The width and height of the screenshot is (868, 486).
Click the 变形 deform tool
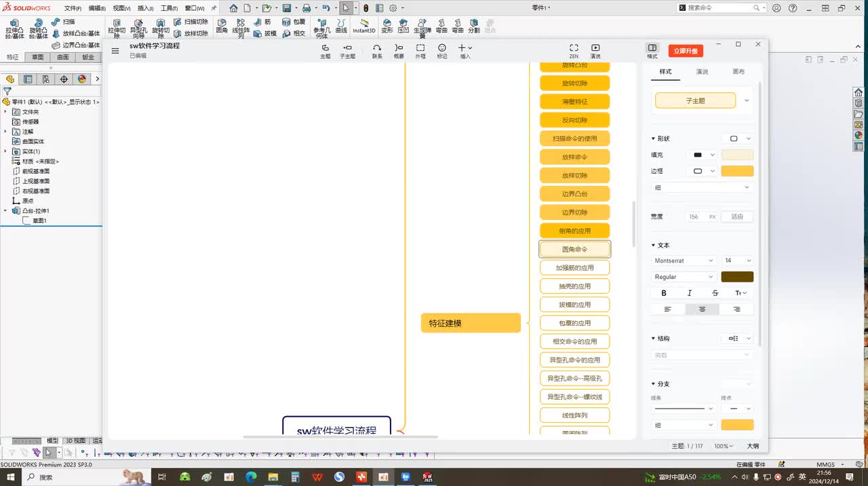click(x=387, y=26)
